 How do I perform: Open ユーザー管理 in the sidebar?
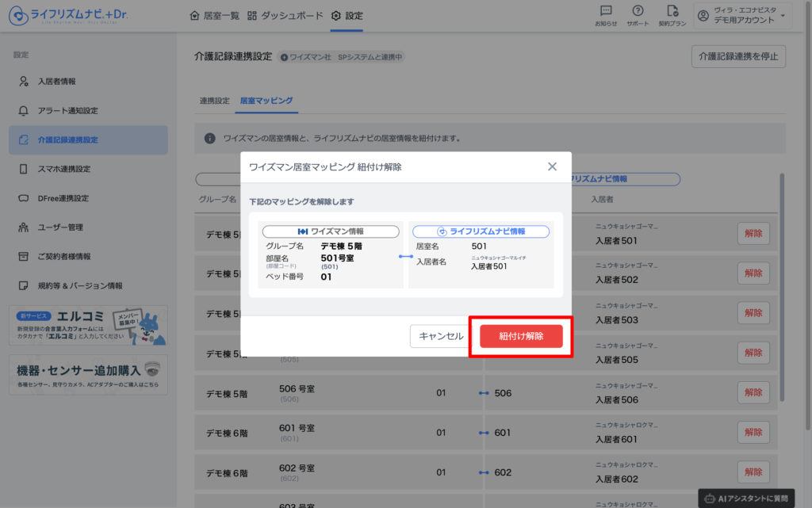point(60,227)
